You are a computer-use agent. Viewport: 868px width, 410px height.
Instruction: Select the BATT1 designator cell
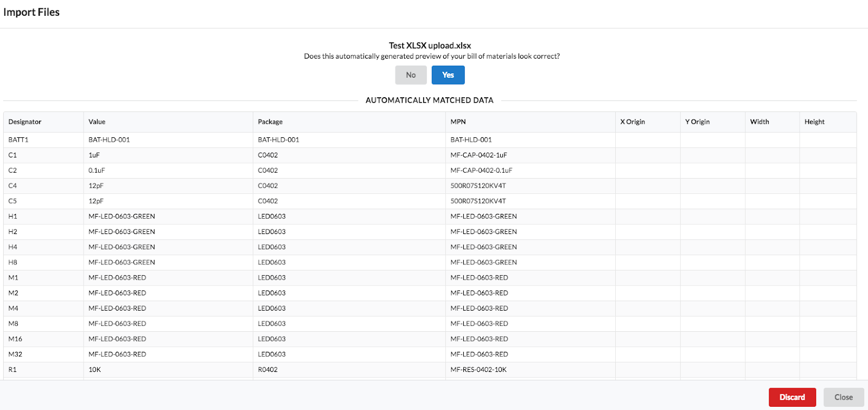(18, 140)
